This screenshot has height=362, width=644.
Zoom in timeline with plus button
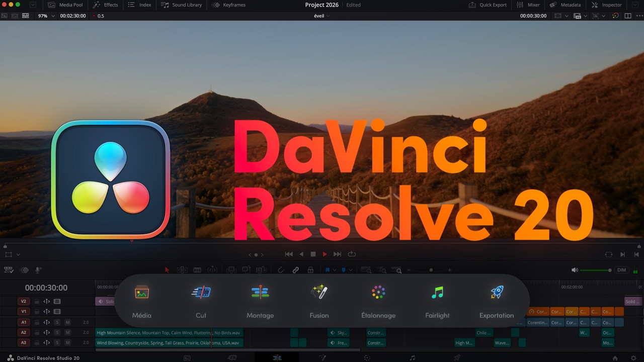coord(449,270)
